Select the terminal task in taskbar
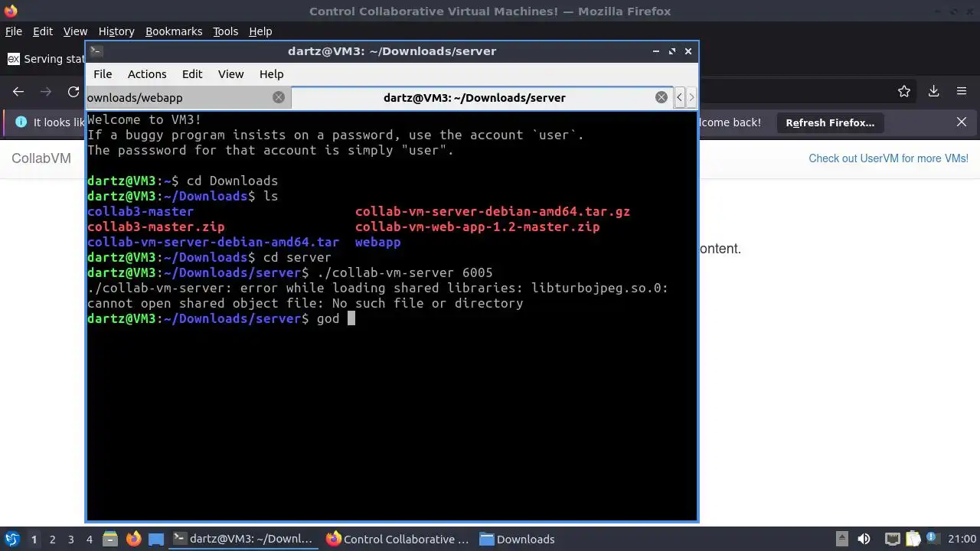Viewport: 980px width, 551px height. [x=244, y=539]
